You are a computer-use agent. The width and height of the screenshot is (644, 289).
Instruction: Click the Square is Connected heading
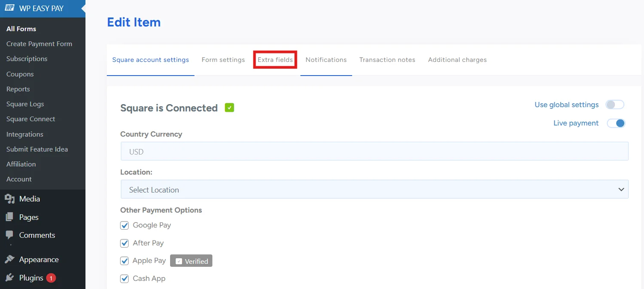point(169,108)
